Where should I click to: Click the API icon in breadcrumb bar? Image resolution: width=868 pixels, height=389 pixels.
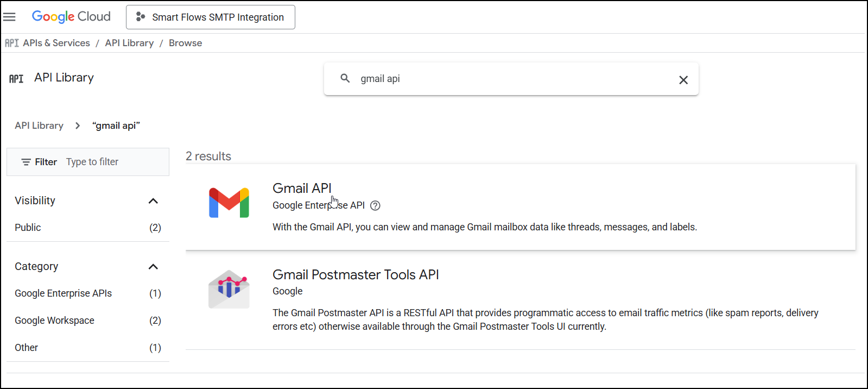click(x=12, y=43)
